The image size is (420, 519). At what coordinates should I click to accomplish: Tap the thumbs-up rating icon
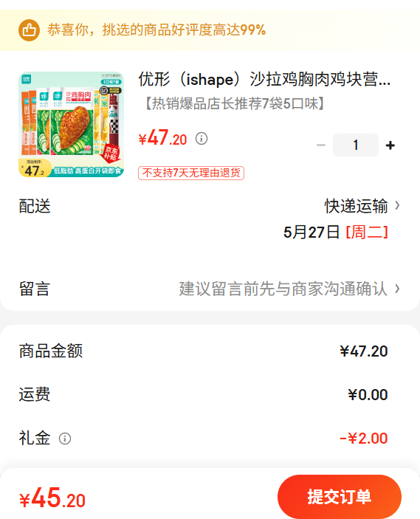tap(29, 30)
